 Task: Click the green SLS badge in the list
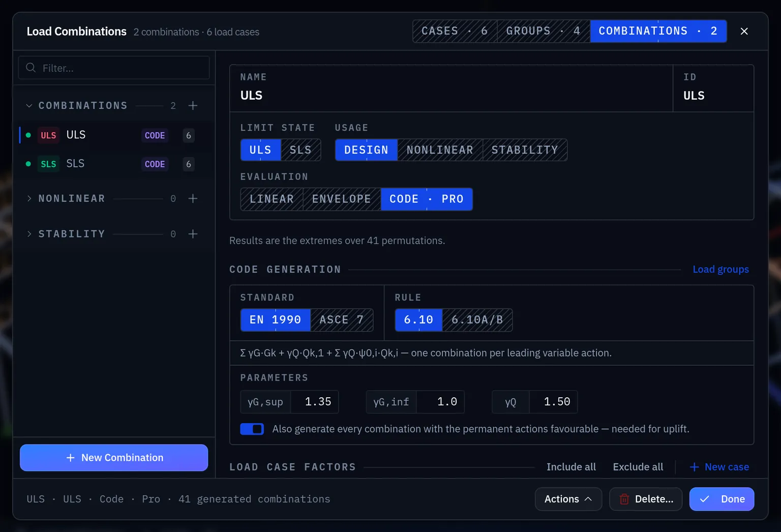[x=48, y=164]
